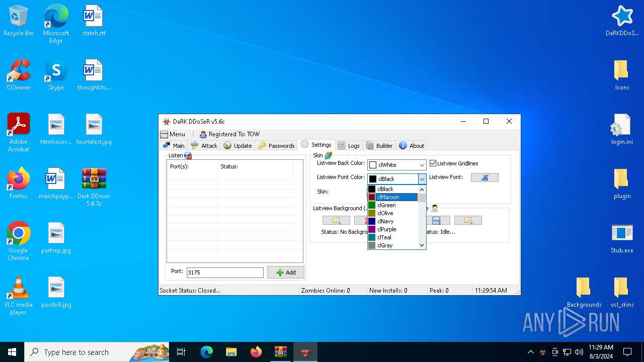Image resolution: width=644 pixels, height=362 pixels.
Task: Open the Update tab
Action: coord(237,145)
